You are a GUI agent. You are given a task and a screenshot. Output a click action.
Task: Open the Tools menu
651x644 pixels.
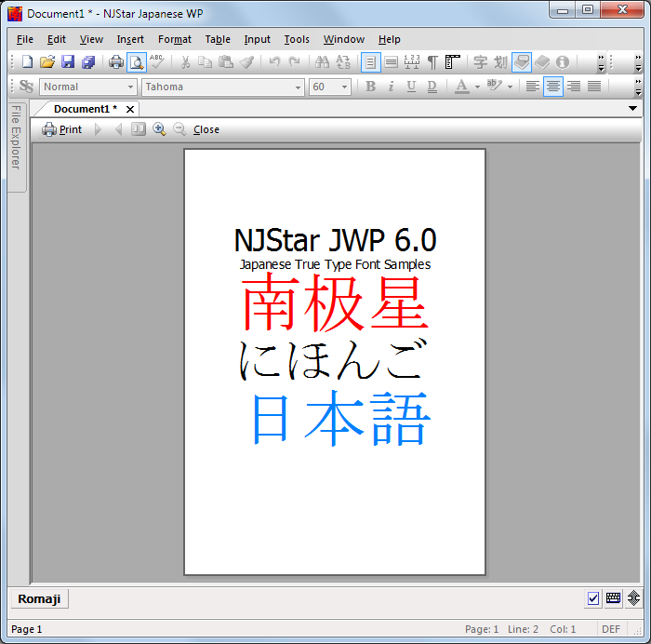click(297, 39)
